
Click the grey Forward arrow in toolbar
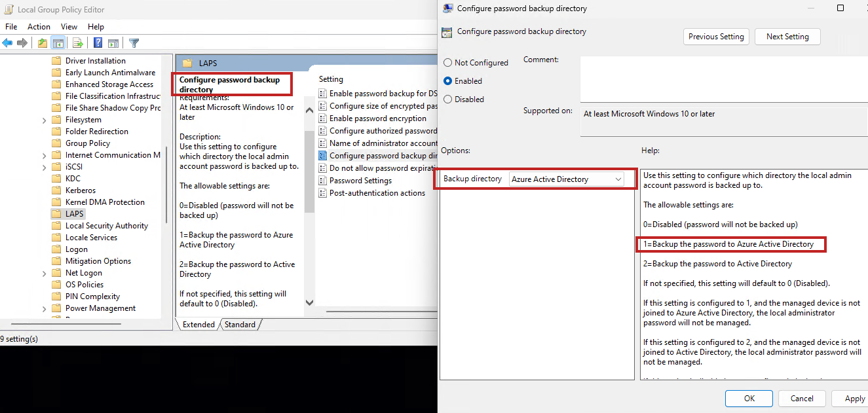click(22, 43)
